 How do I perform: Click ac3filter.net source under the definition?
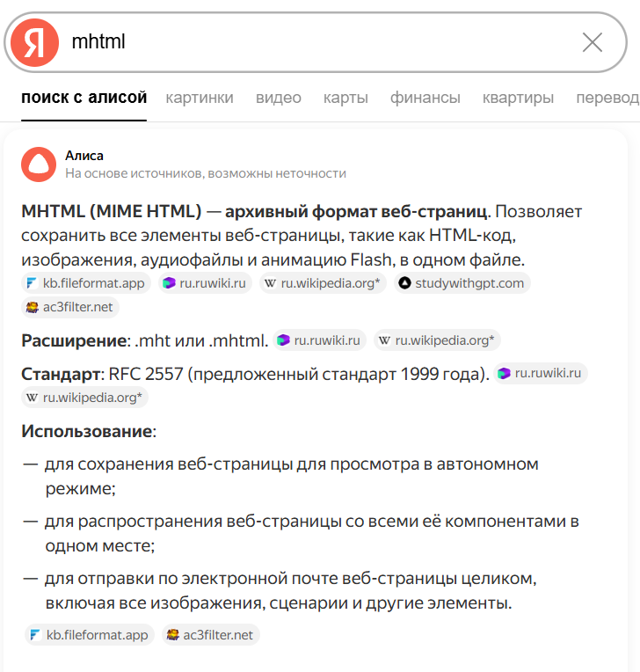(70, 308)
